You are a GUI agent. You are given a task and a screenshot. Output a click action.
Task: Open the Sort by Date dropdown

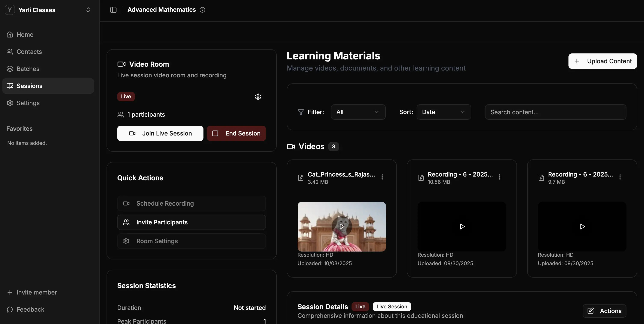point(444,112)
